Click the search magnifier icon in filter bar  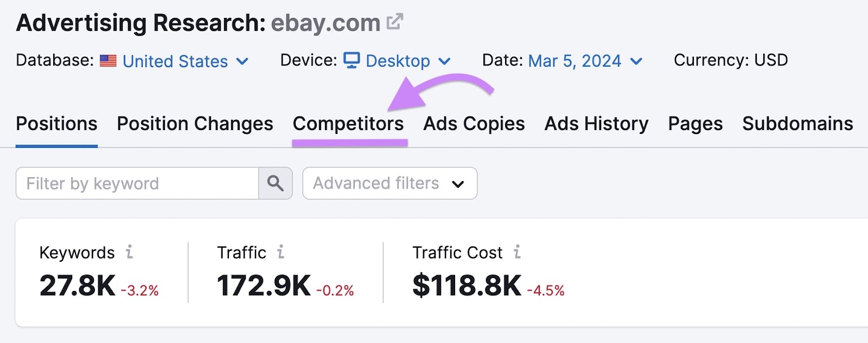[x=276, y=183]
